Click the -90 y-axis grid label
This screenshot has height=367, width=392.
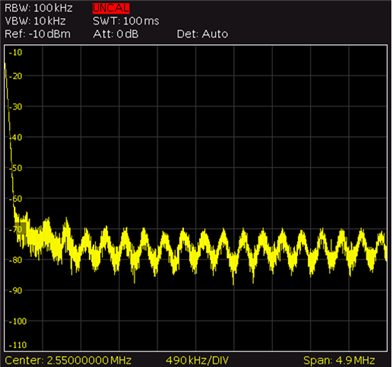(15, 290)
